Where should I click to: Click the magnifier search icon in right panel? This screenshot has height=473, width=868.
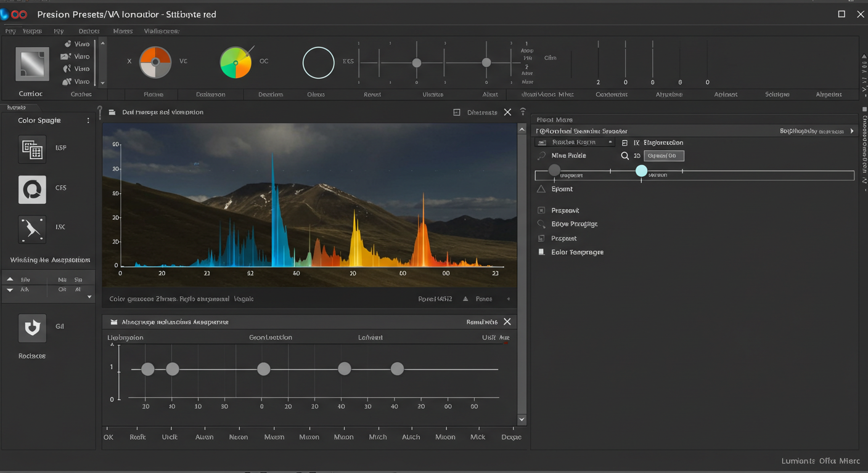tap(624, 156)
